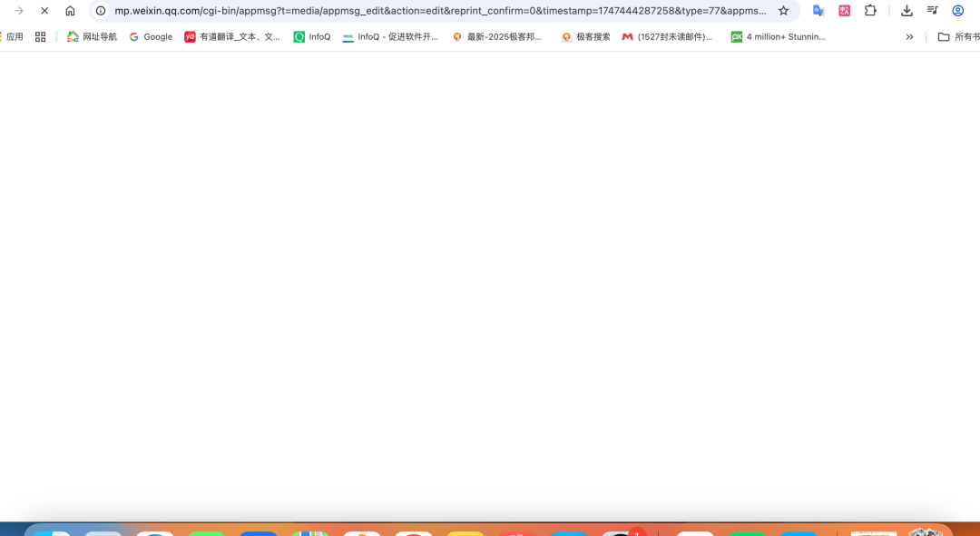
Task: Show the downloads panel
Action: coord(906,11)
